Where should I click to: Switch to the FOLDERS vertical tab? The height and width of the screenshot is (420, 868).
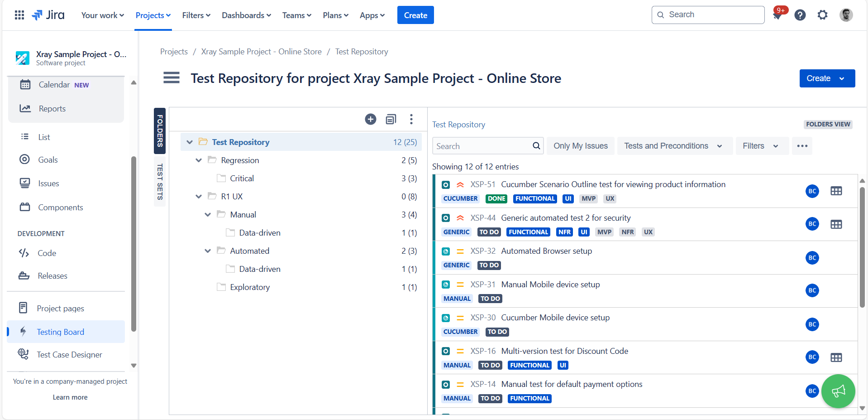click(160, 131)
